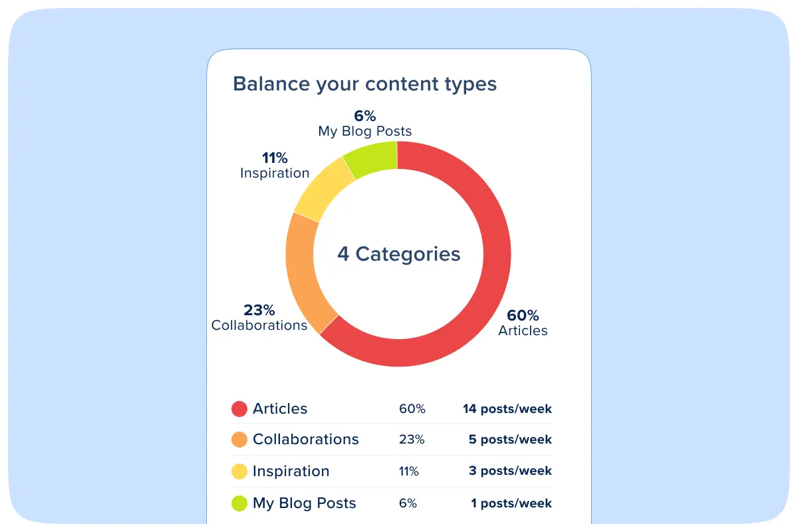
Task: Click '1 posts/week' for My Blog Posts
Action: point(511,503)
